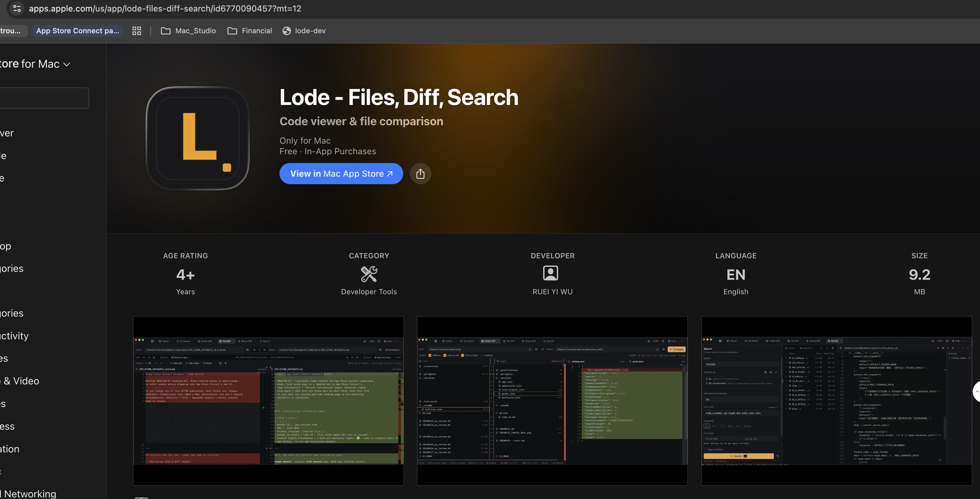Click the EN language value
The image size is (980, 499).
pos(736,275)
